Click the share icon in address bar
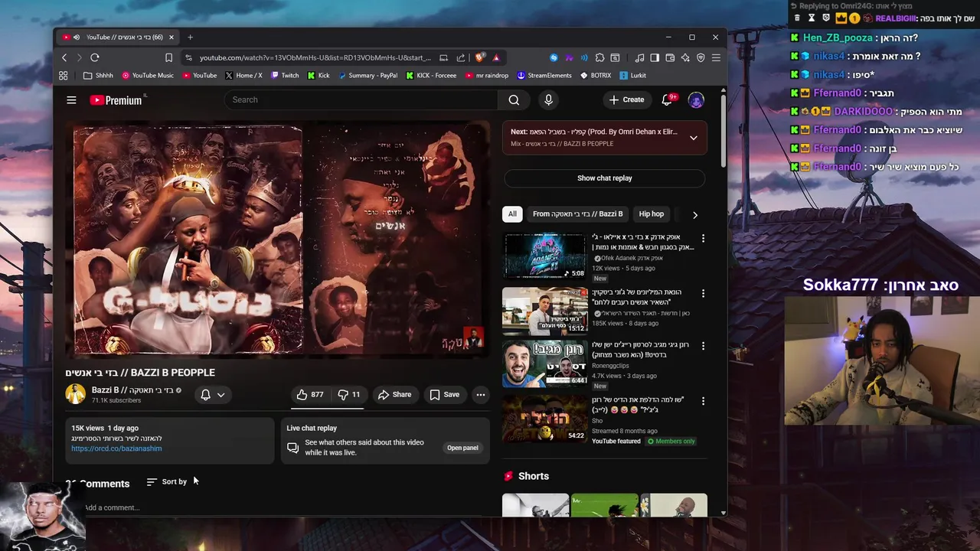Viewport: 980px width, 551px height. coord(460,57)
